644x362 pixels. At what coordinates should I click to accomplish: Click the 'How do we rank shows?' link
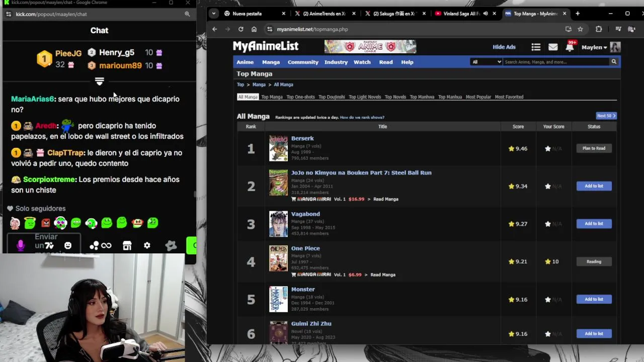coord(362,117)
